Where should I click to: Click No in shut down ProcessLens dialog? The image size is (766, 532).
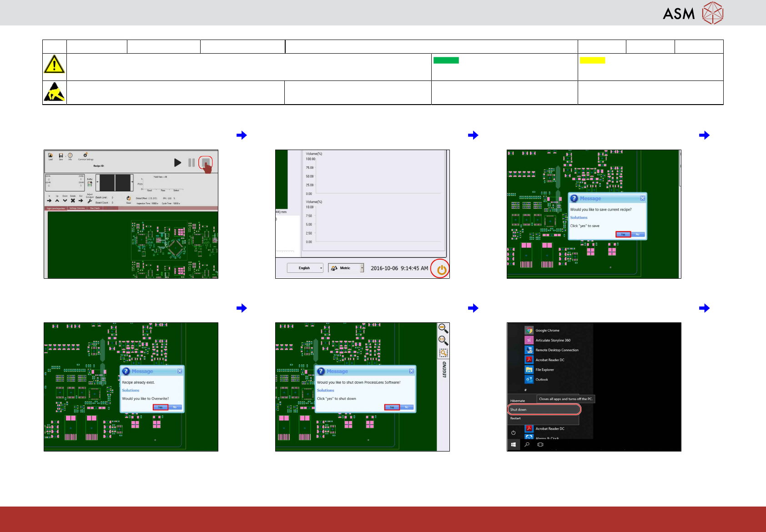point(407,407)
